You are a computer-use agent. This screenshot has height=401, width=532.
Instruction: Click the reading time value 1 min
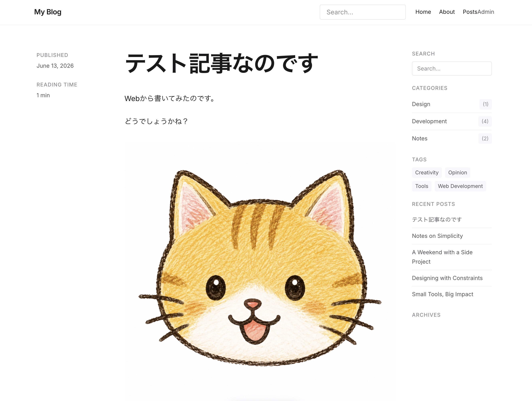43,95
